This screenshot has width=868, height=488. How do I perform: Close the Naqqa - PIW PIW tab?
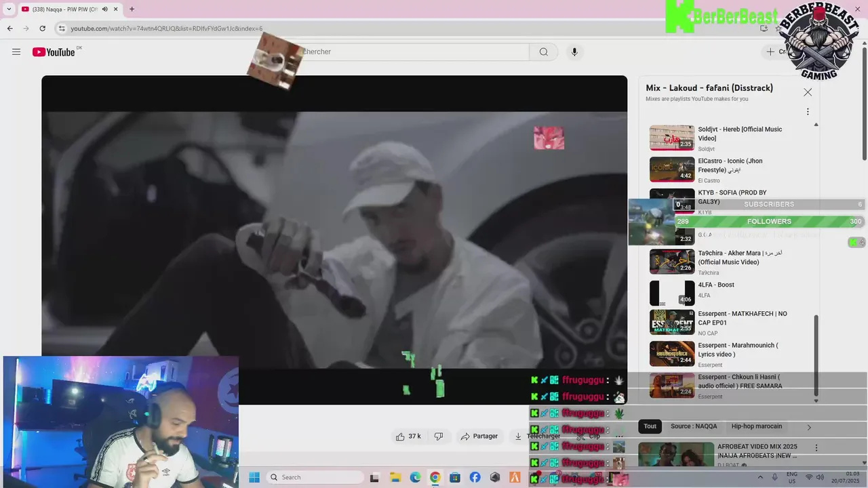click(x=115, y=9)
